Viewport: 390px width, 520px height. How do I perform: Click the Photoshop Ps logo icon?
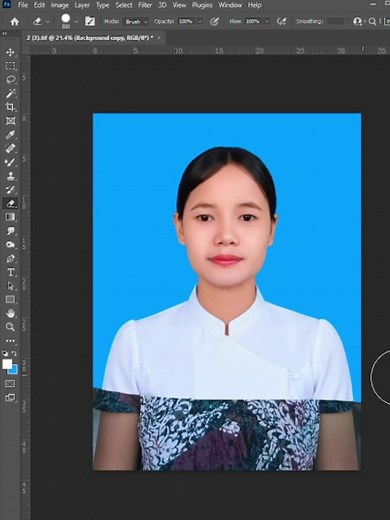pos(7,4)
